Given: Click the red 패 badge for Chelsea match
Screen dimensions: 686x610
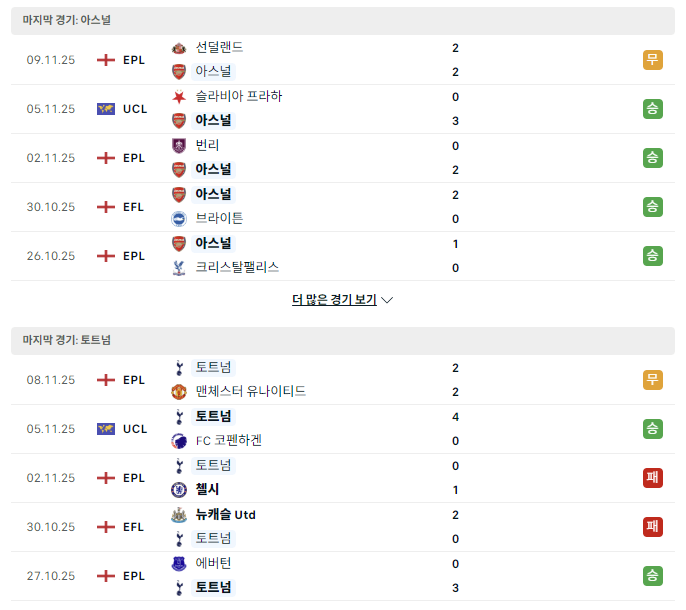Looking at the screenshot, I should (652, 478).
